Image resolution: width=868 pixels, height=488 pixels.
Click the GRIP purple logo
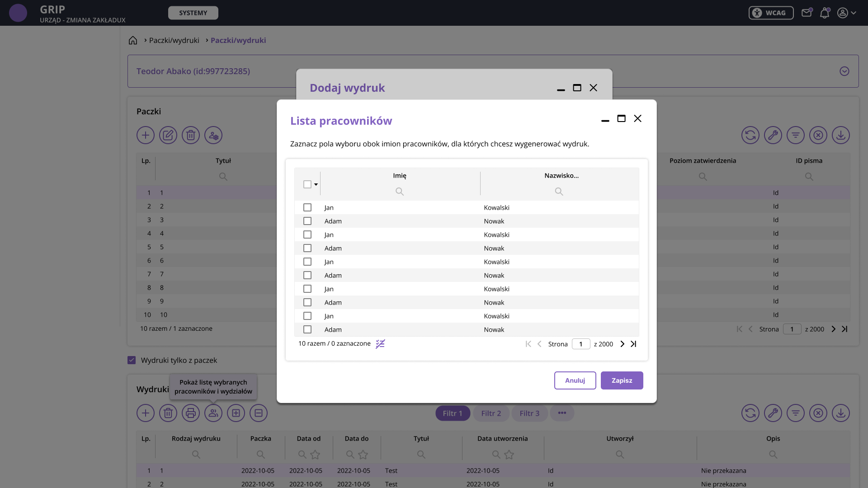pyautogui.click(x=18, y=13)
